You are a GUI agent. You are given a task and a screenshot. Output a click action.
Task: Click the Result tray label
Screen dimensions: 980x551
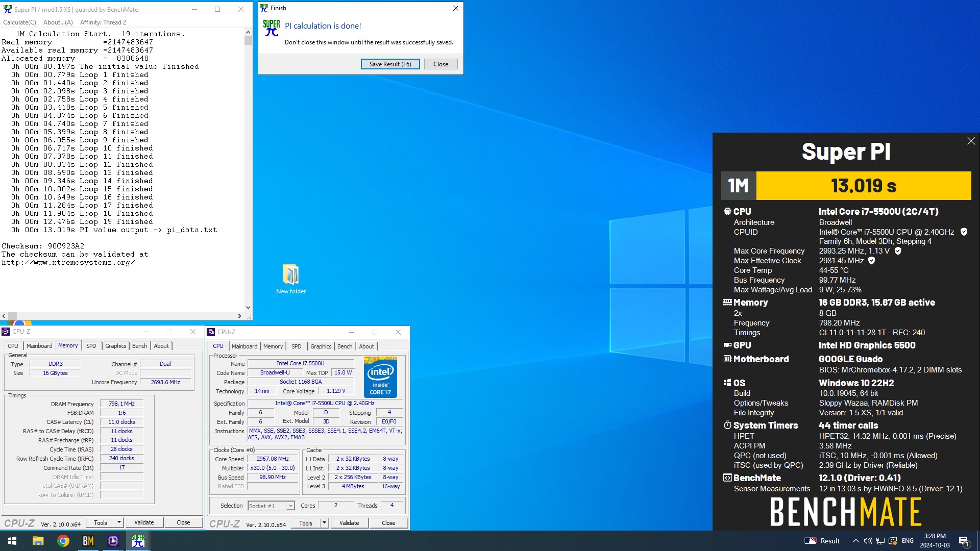tap(830, 541)
